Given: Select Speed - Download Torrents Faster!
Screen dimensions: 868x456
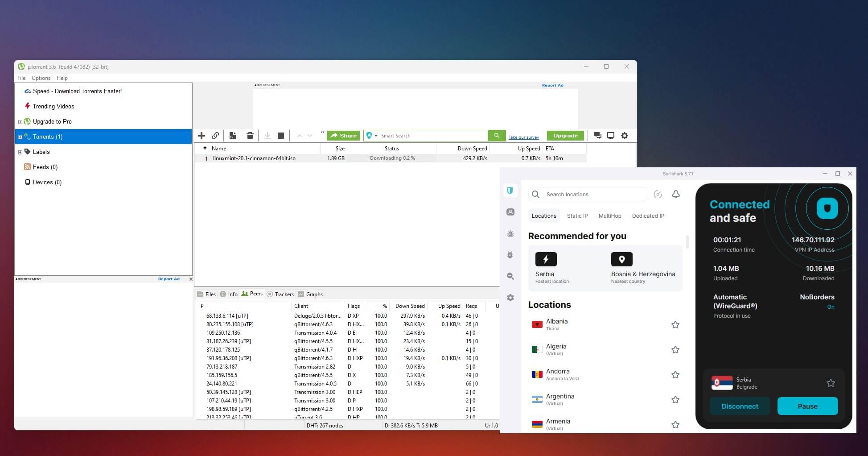Looking at the screenshot, I should 77,91.
